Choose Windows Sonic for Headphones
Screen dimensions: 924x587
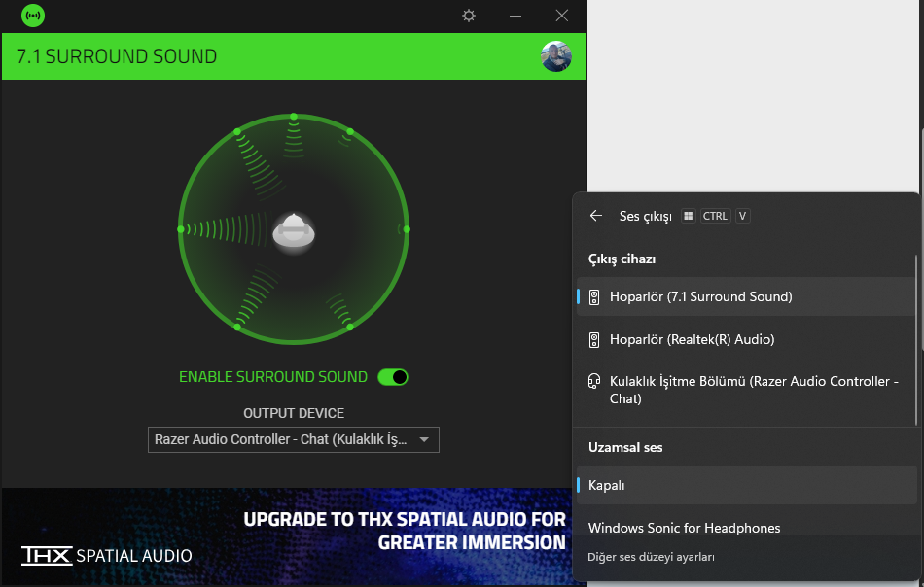pos(684,528)
